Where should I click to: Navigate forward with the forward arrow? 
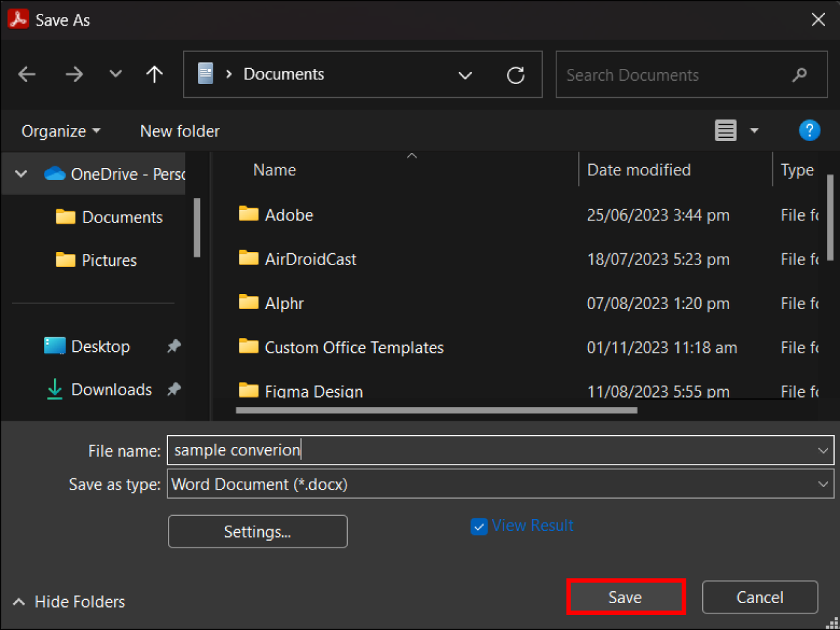point(74,74)
